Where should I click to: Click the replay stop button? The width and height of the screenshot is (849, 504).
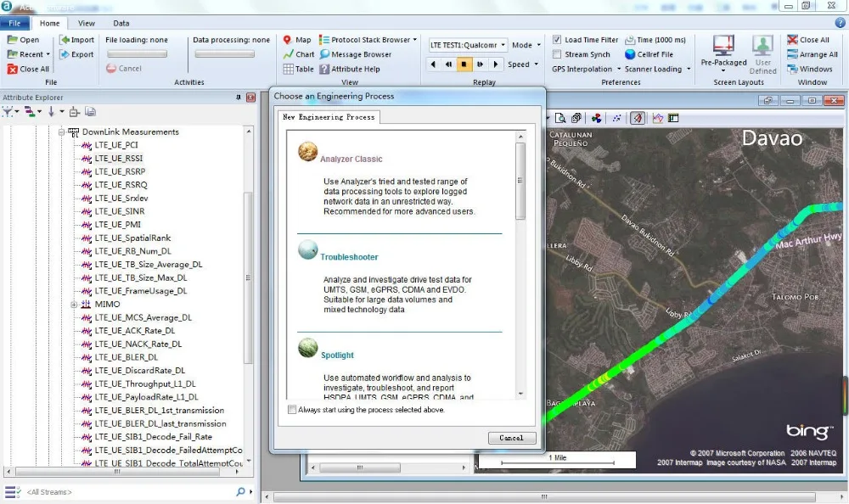464,64
